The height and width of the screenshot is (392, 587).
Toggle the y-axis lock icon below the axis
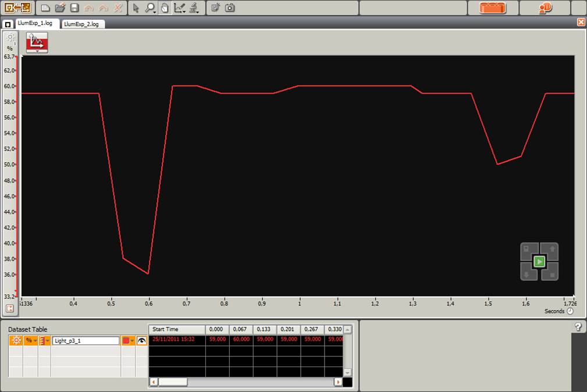[10, 308]
